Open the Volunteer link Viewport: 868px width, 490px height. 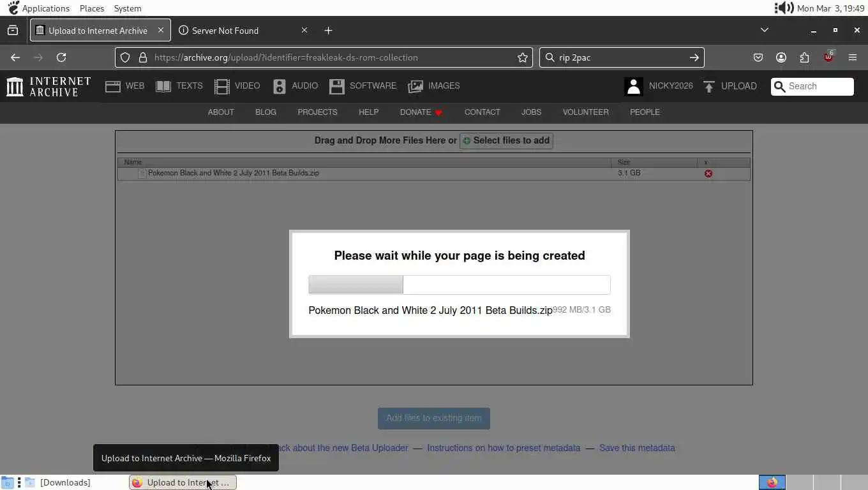coord(585,112)
